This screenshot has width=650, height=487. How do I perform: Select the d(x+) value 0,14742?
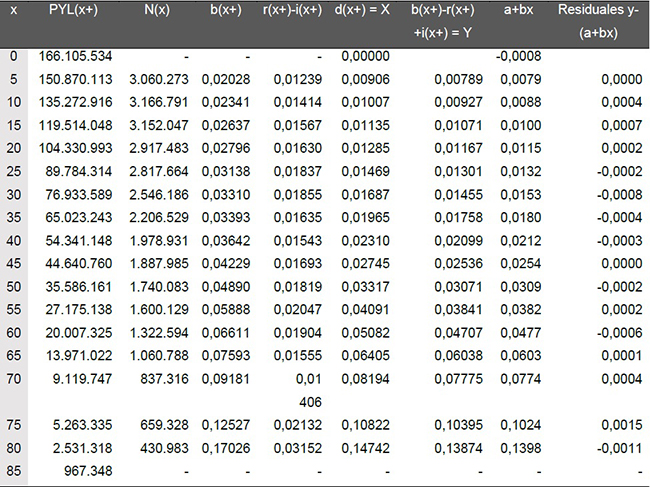[366, 446]
